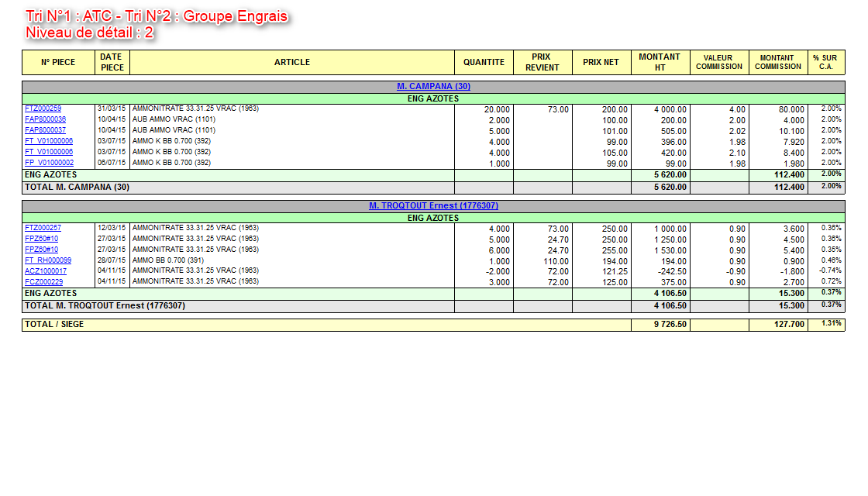
Task: Click the FAP8000037 piece number
Action: (45, 131)
